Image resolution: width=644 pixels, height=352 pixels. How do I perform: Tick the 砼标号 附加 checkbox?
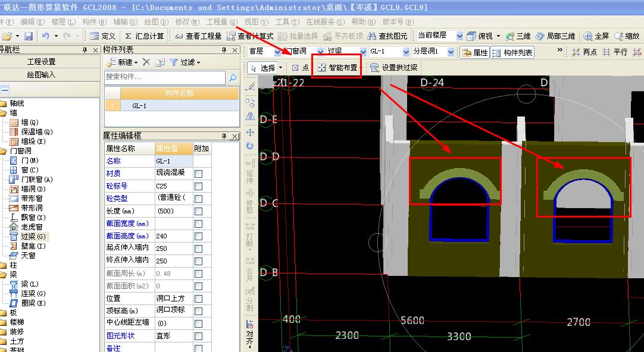198,186
